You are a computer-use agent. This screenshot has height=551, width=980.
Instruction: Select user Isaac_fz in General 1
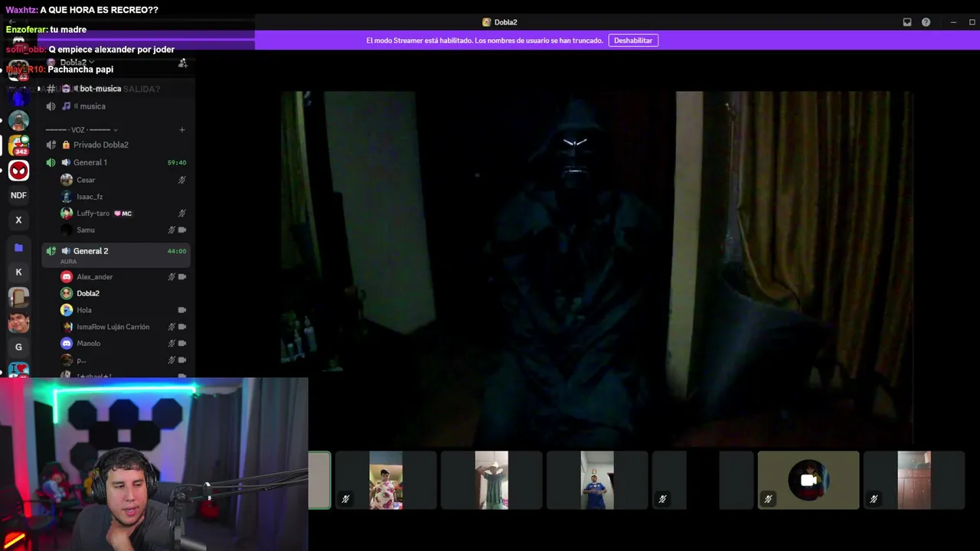click(x=89, y=197)
